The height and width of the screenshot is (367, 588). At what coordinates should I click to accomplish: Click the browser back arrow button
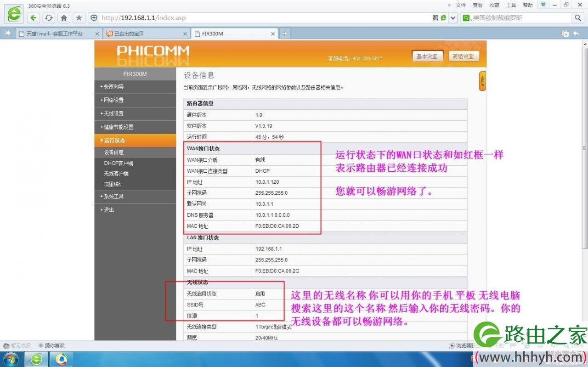coord(34,18)
